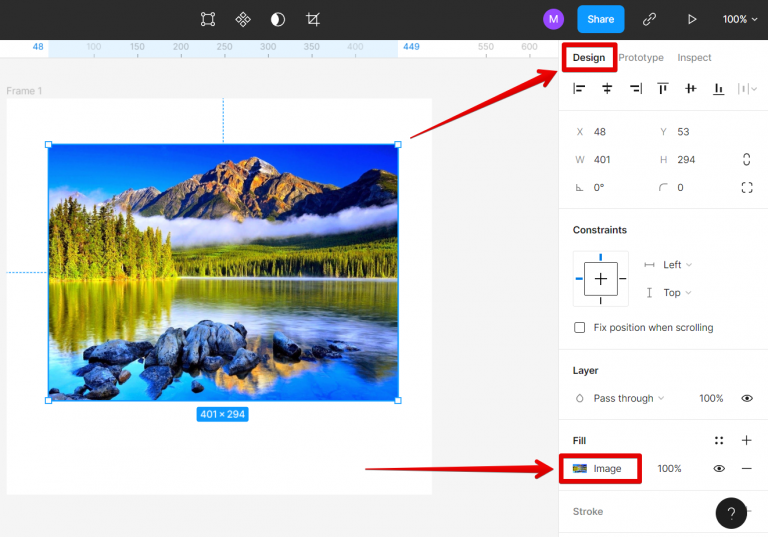Select the Crop image tool
The width and height of the screenshot is (768, 537).
tap(313, 19)
